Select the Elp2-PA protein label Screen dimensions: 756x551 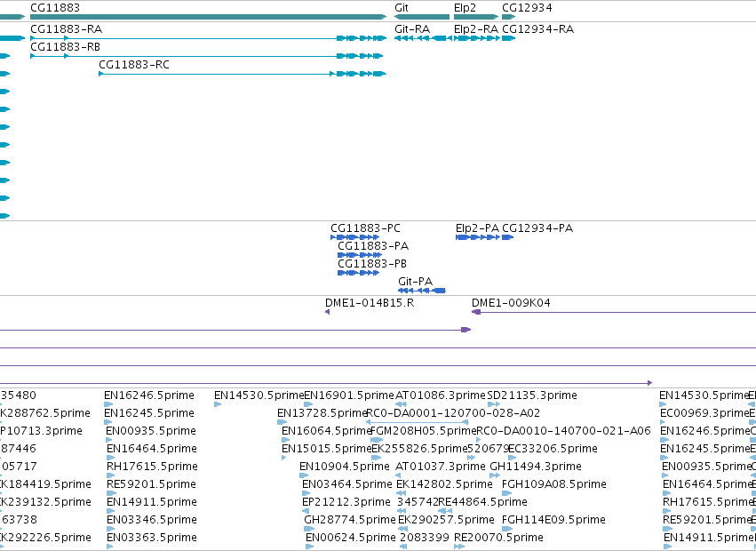[477, 228]
